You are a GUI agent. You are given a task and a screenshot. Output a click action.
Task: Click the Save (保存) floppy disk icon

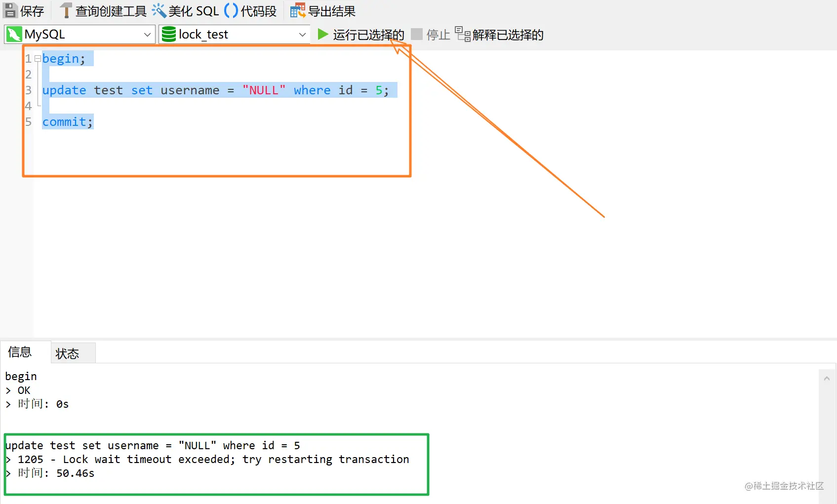click(x=10, y=10)
